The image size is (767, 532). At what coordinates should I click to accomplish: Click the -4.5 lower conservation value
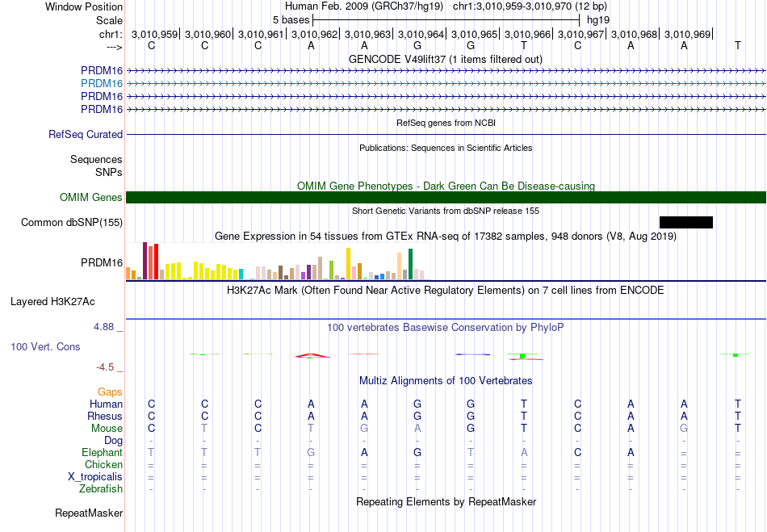(x=105, y=367)
